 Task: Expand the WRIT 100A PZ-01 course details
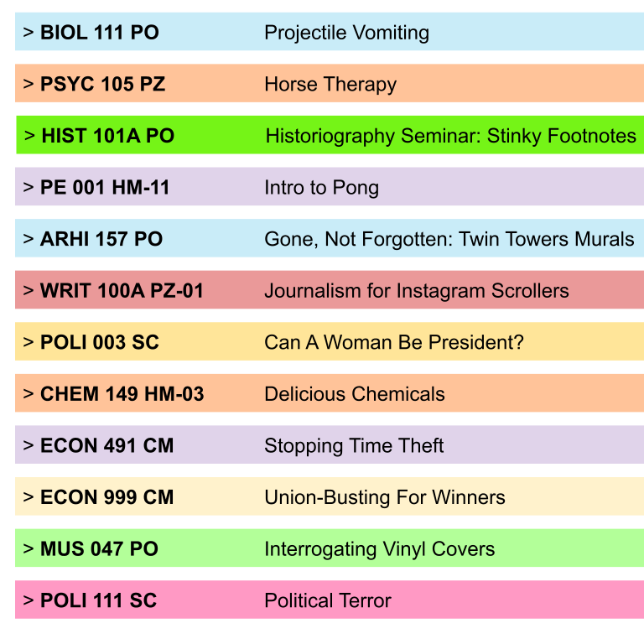pyautogui.click(x=29, y=291)
